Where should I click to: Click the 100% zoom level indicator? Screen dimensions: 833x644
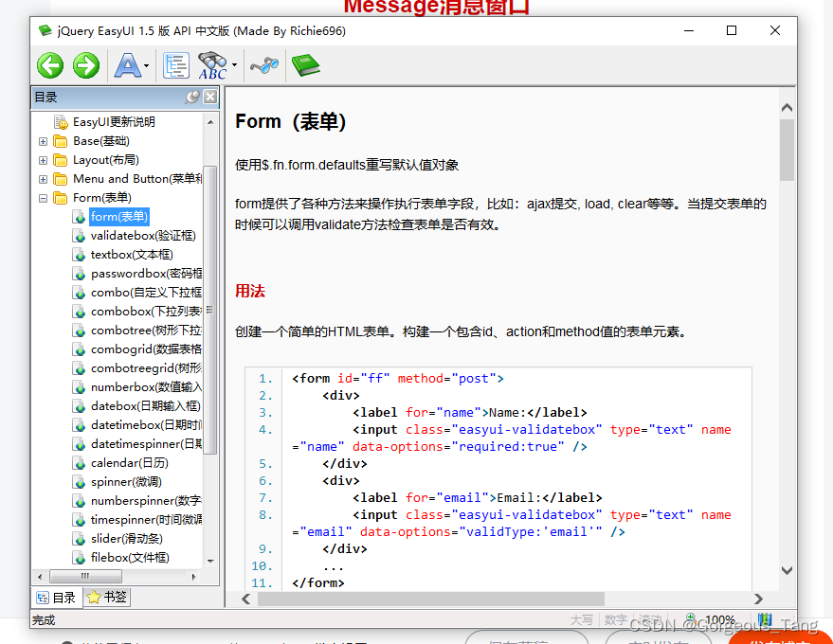(721, 619)
